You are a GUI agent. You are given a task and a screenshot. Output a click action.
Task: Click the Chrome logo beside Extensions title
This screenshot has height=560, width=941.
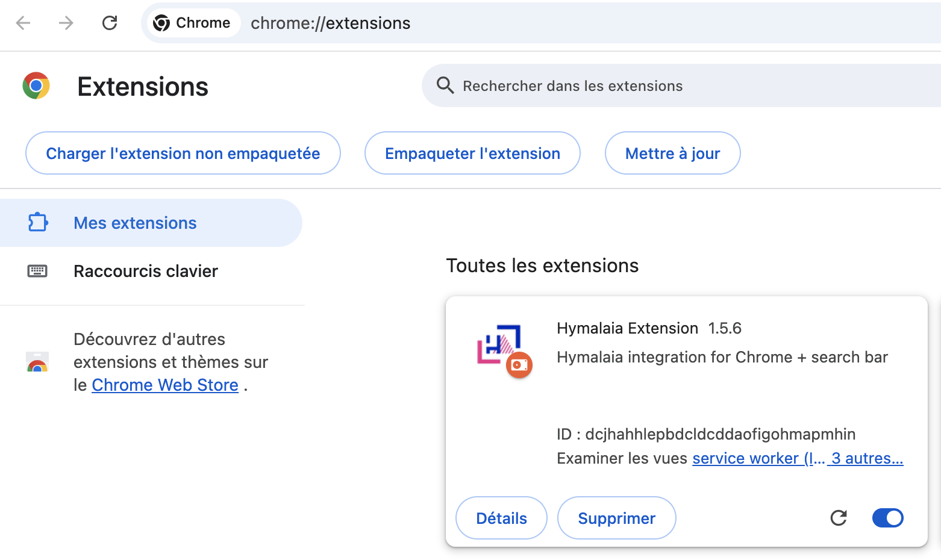click(36, 86)
